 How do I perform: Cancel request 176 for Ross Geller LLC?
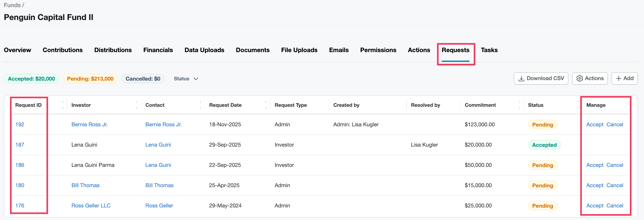(615, 206)
